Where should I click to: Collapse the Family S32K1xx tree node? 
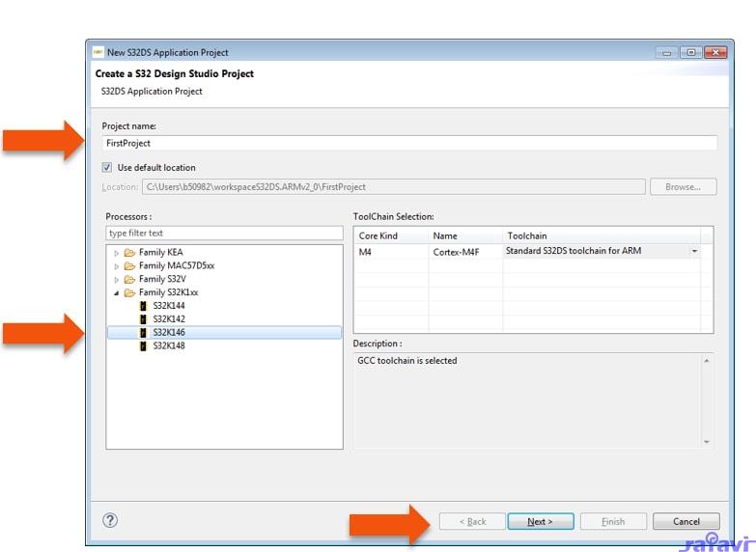117,292
